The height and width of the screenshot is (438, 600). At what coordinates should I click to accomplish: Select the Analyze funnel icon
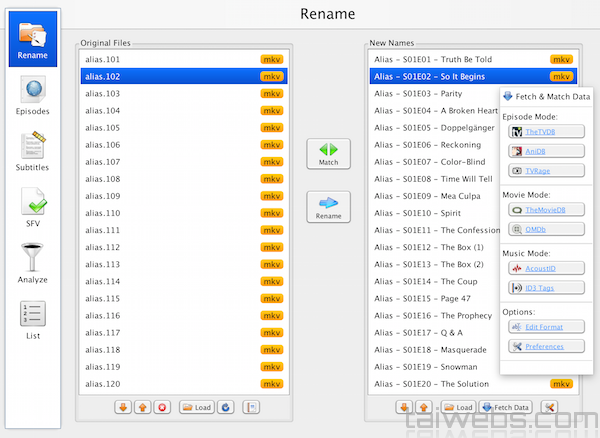[x=32, y=265]
